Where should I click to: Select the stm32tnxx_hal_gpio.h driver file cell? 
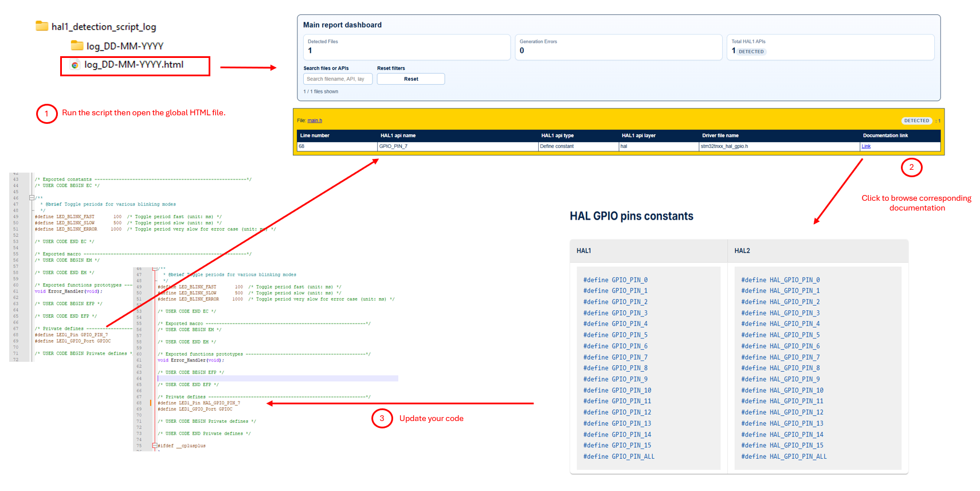[x=779, y=146]
